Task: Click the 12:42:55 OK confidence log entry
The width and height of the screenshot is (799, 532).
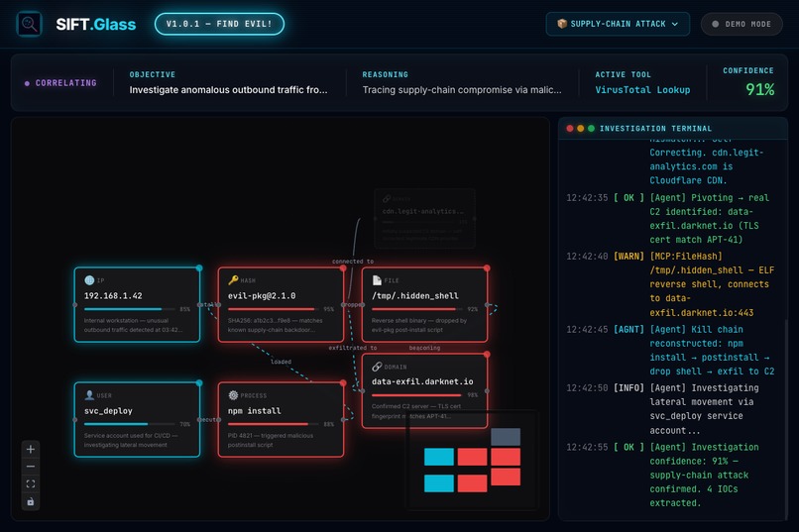Action: click(x=670, y=475)
